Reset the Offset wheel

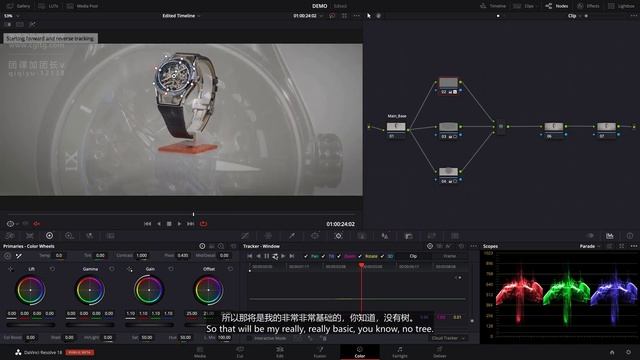[230, 269]
